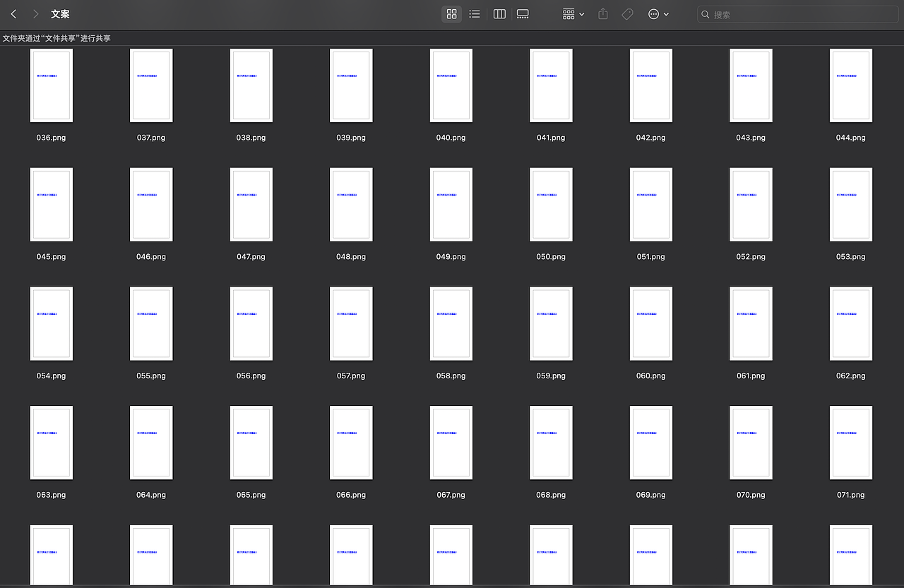Click the search magnifier icon
The image size is (904, 588).
[706, 14]
